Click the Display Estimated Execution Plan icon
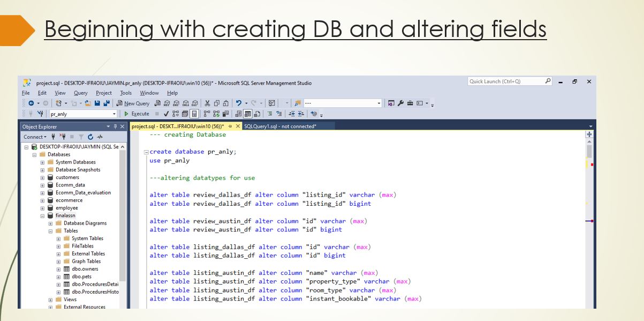644x321 pixels. 176,114
